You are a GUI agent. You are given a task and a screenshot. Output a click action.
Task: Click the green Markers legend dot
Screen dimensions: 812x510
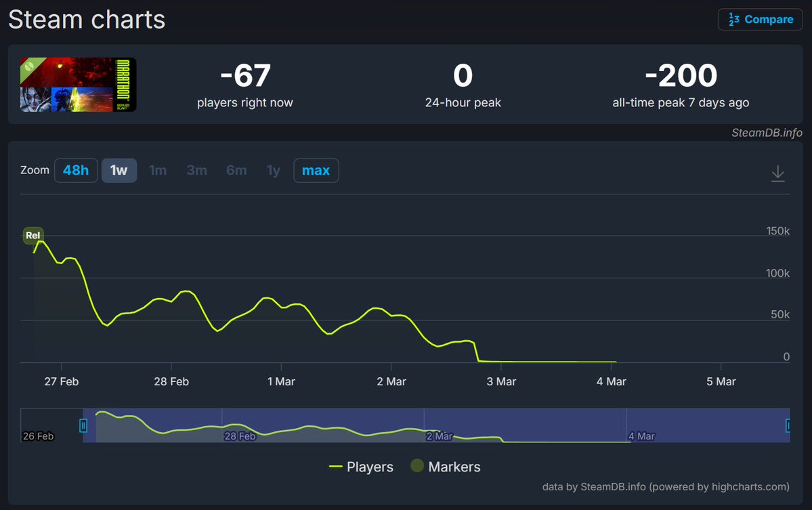pos(416,466)
